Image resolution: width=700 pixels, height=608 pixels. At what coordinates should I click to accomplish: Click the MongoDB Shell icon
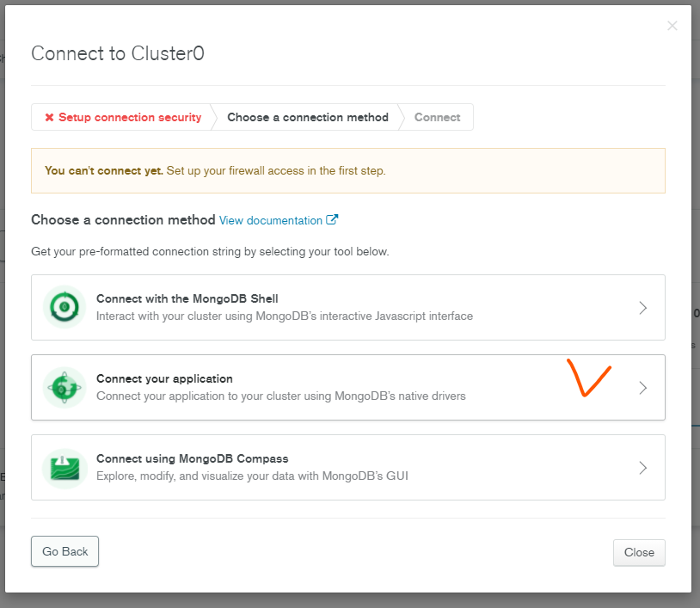click(x=64, y=307)
